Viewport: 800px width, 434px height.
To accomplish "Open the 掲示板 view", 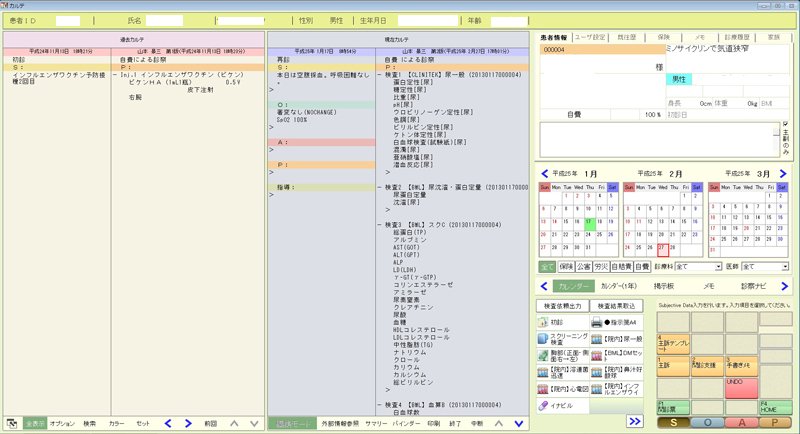I will [x=663, y=286].
